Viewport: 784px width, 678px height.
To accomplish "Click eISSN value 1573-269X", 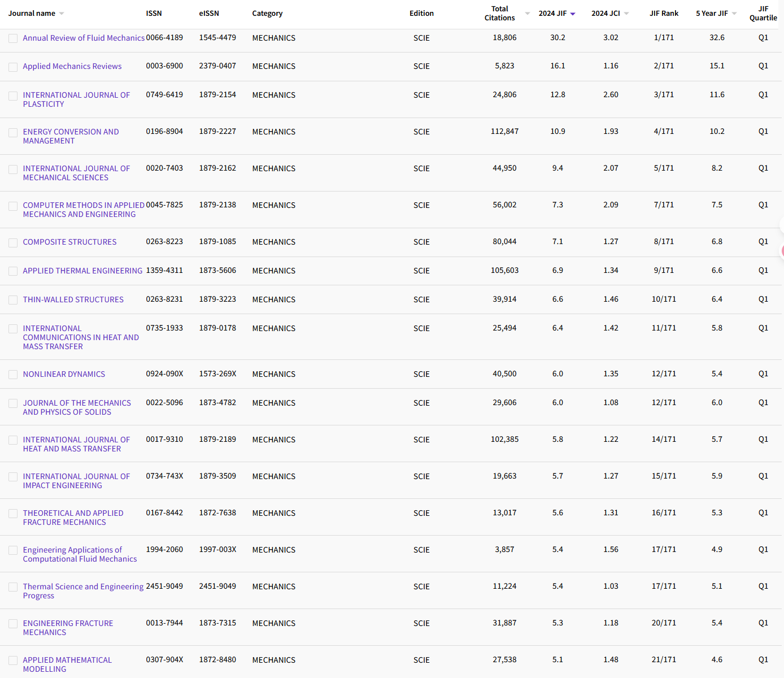I will (217, 374).
